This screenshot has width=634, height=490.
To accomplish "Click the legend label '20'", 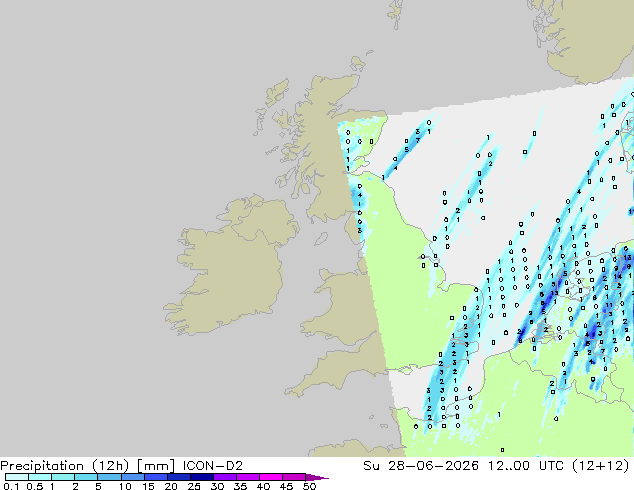I will [171, 486].
